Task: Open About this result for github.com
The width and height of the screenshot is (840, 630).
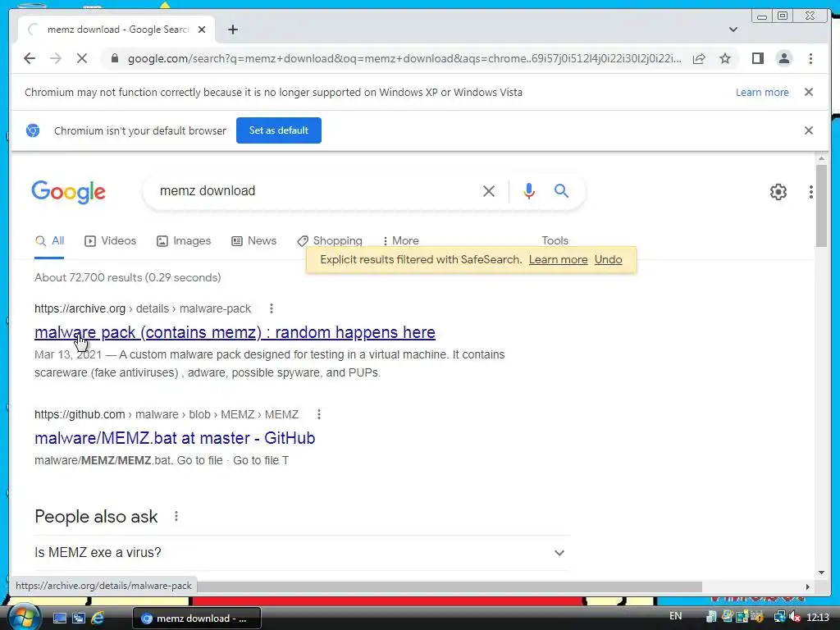Action: 319,414
